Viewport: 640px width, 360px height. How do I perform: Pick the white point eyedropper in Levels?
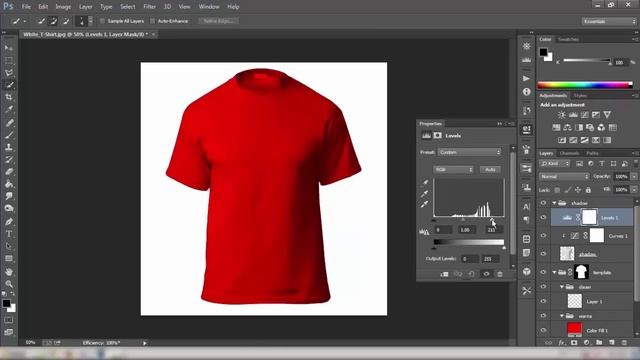[x=425, y=204]
